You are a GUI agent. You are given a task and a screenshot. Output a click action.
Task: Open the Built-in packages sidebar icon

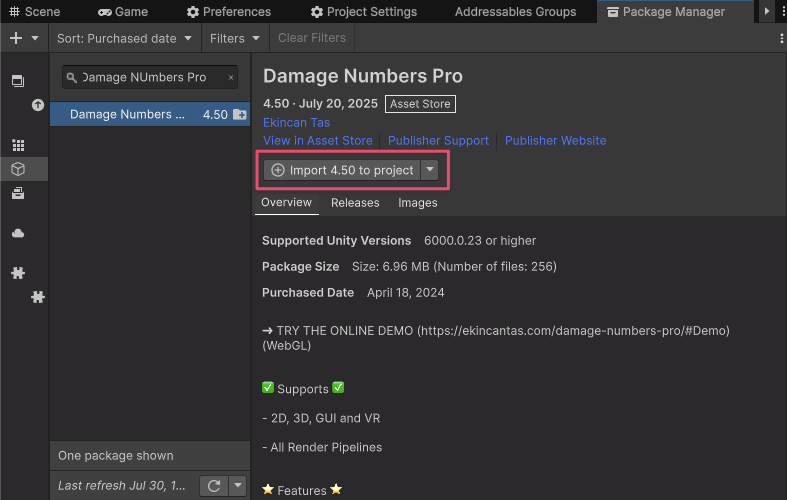tap(18, 193)
